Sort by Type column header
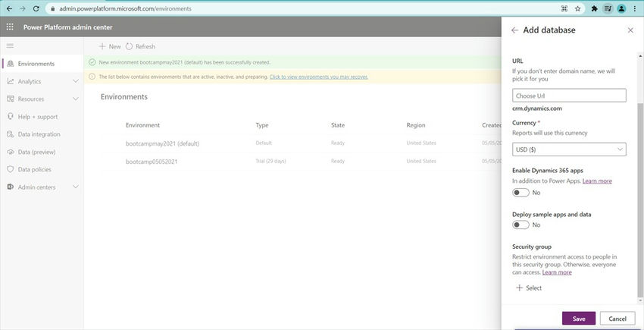644x330 pixels. point(262,125)
